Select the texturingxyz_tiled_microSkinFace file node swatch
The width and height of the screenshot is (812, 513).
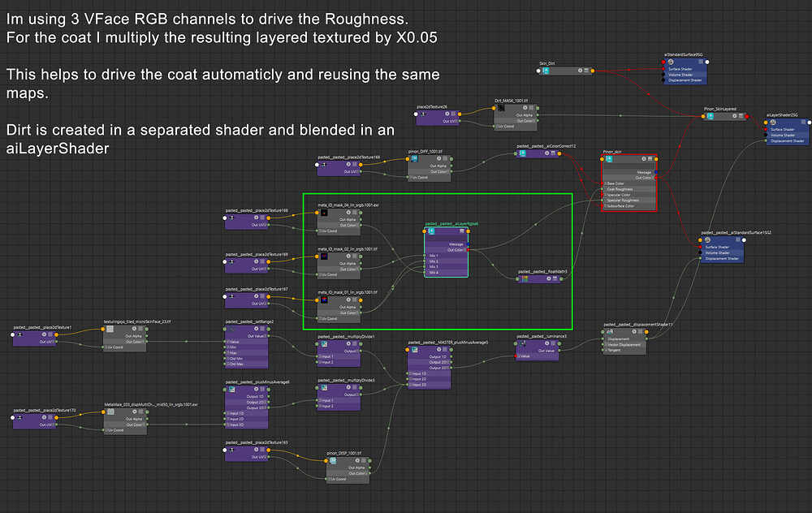(x=110, y=329)
